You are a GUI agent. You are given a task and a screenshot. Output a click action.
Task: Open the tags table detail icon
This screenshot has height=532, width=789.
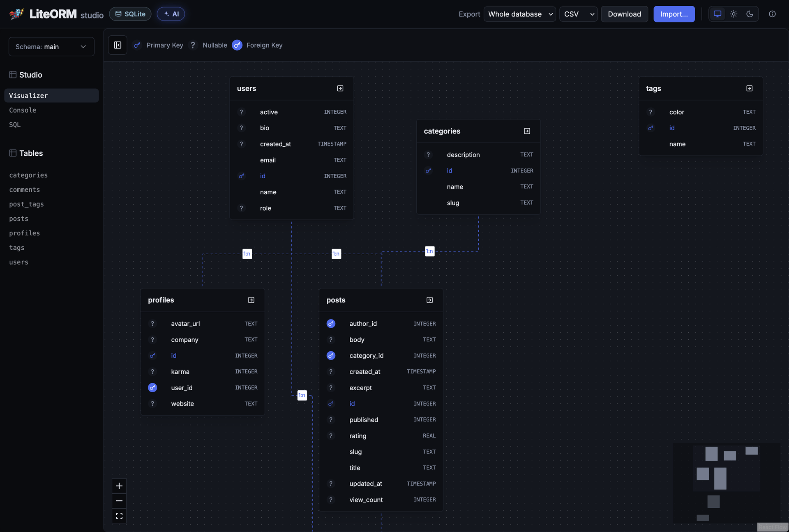pyautogui.click(x=750, y=88)
